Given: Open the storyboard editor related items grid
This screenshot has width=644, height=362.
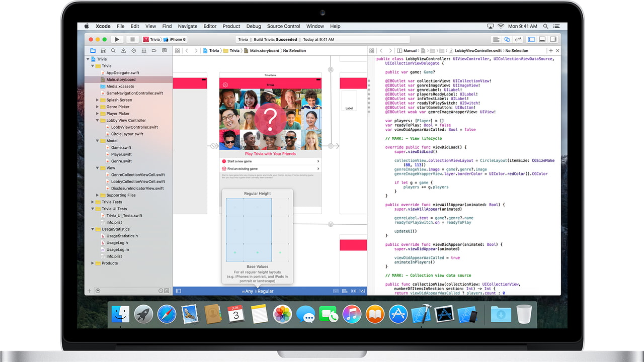Looking at the screenshot, I should point(177,51).
